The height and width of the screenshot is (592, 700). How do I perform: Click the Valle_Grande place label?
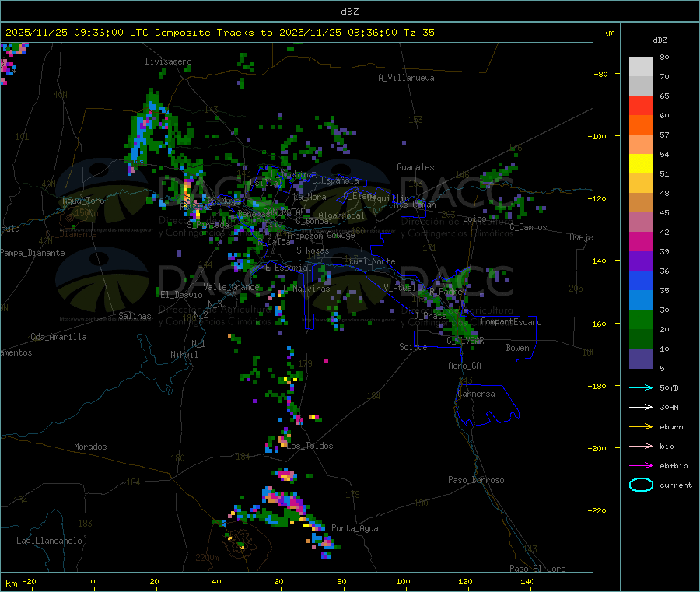[231, 287]
